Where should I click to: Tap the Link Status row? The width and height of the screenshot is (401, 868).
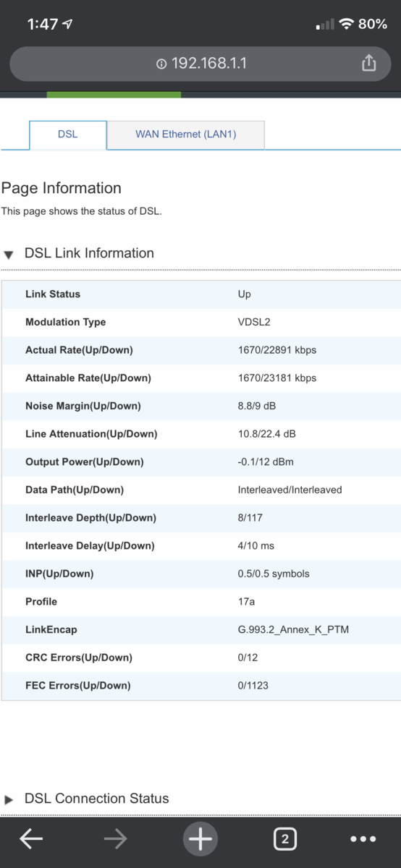point(200,294)
